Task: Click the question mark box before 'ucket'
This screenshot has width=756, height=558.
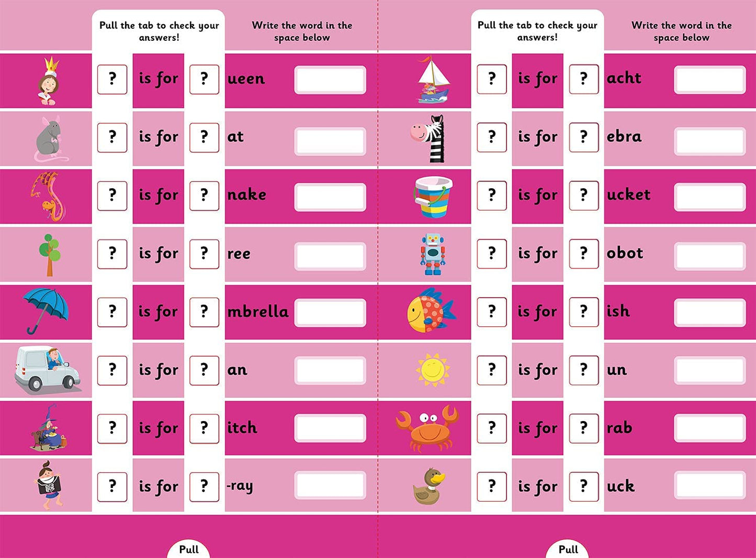Action: coord(583,196)
